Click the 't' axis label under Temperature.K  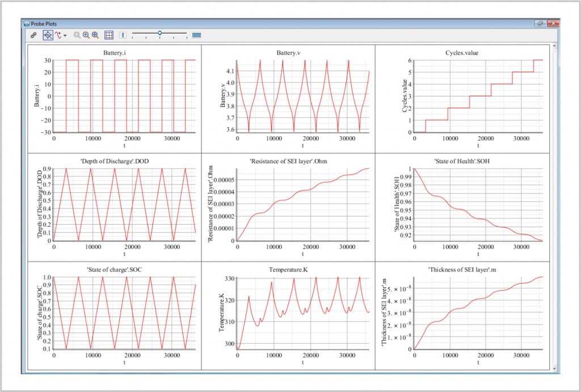coord(303,363)
